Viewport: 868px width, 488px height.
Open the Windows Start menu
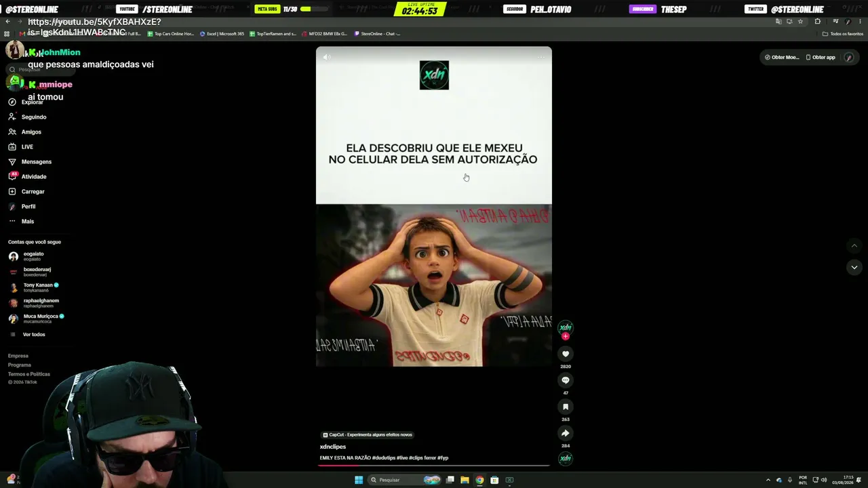359,480
